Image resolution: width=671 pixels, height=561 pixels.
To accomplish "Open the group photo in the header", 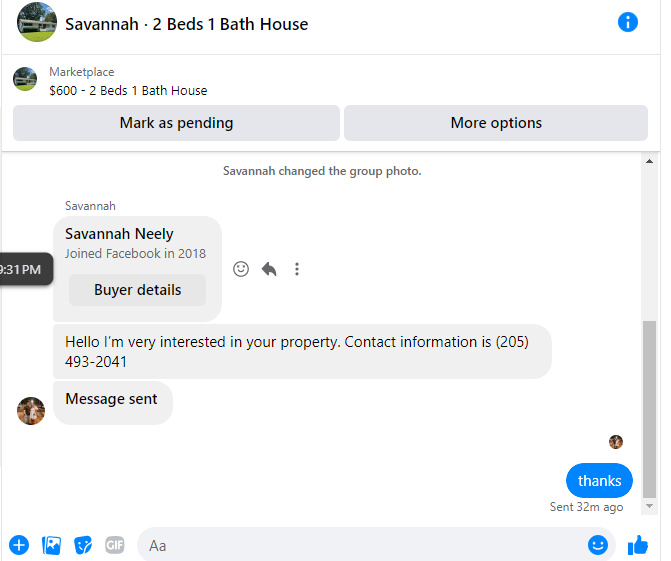I will pos(37,22).
